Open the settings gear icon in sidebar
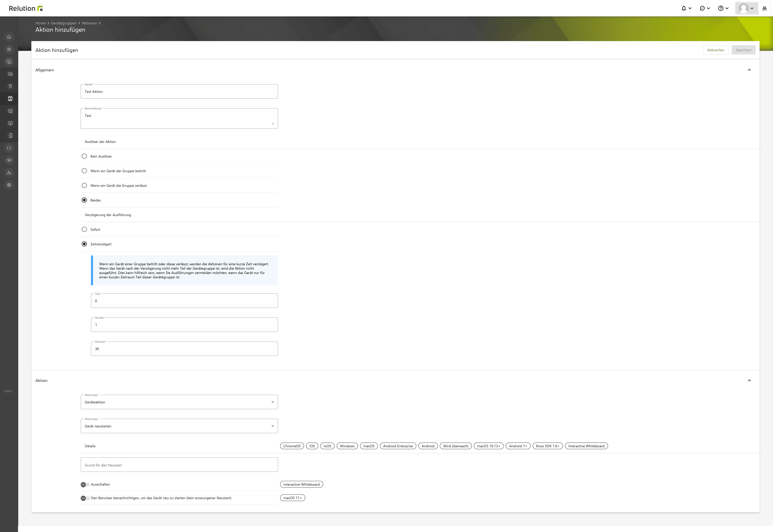This screenshot has width=773, height=532. [x=9, y=185]
